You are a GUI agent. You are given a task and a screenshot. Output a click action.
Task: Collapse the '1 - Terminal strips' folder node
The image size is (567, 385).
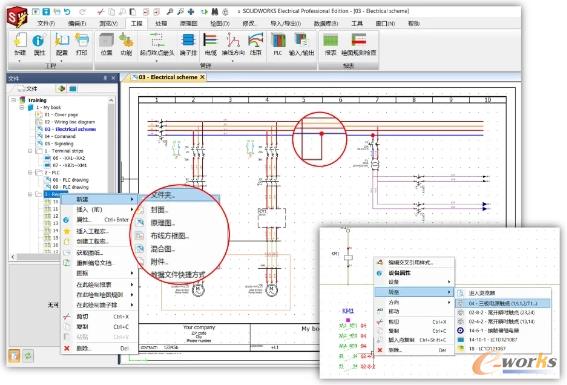pos(30,151)
